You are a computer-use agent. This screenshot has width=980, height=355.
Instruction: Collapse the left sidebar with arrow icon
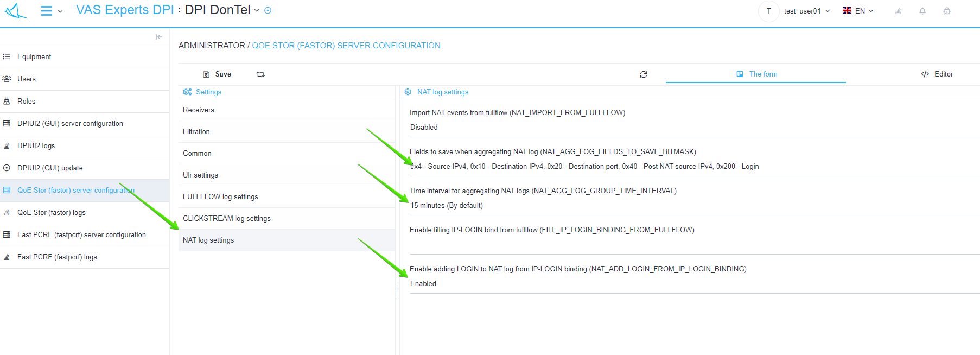[x=158, y=37]
